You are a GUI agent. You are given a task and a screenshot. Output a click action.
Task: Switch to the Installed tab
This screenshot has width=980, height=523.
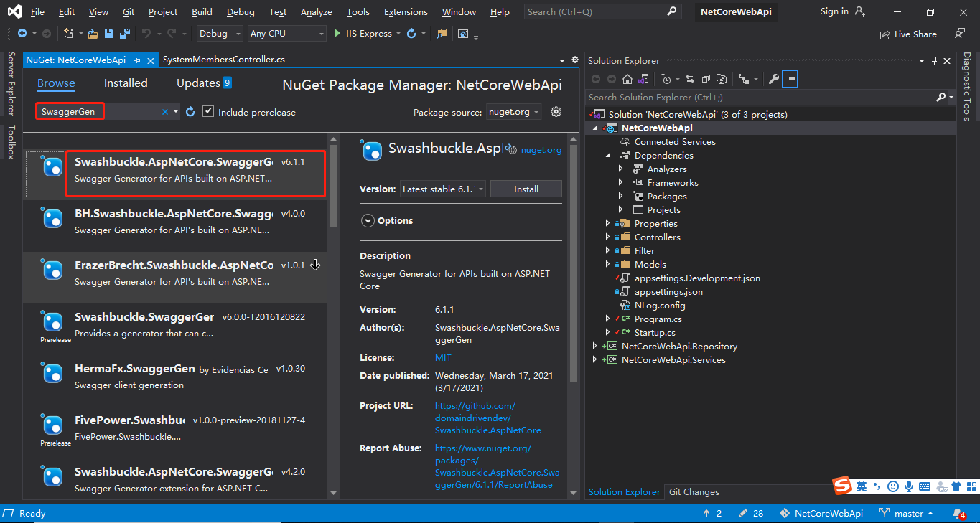(x=126, y=83)
